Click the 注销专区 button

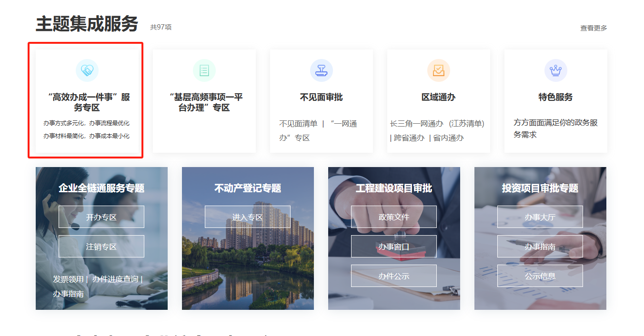pos(101,247)
